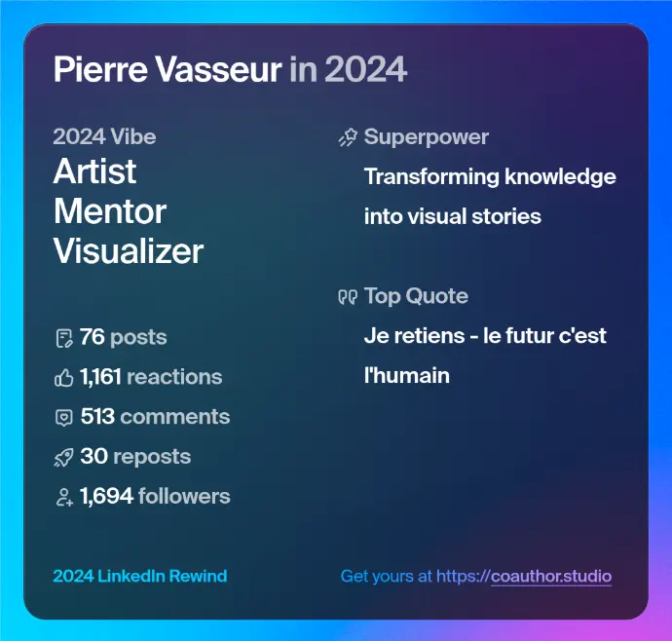The height and width of the screenshot is (641, 672).
Task: Select the 1,694 followers statistic
Action: tap(155, 497)
